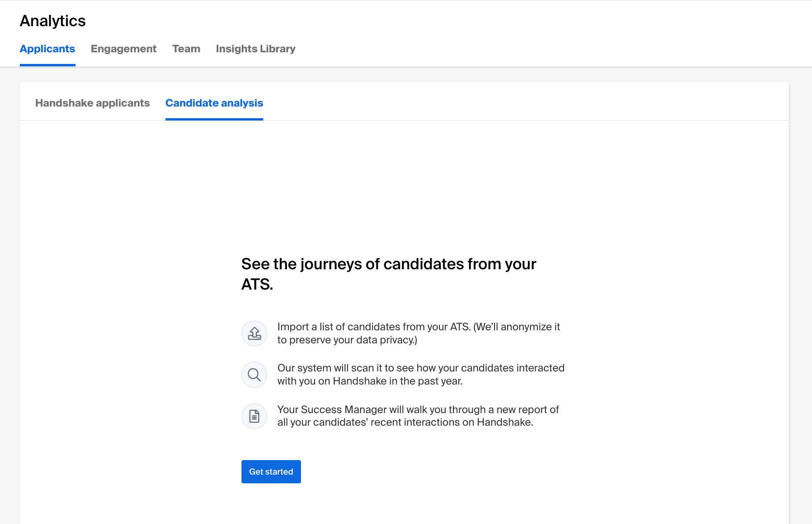Start the ATS import with Get started
Image resolution: width=812 pixels, height=524 pixels.
click(x=271, y=471)
